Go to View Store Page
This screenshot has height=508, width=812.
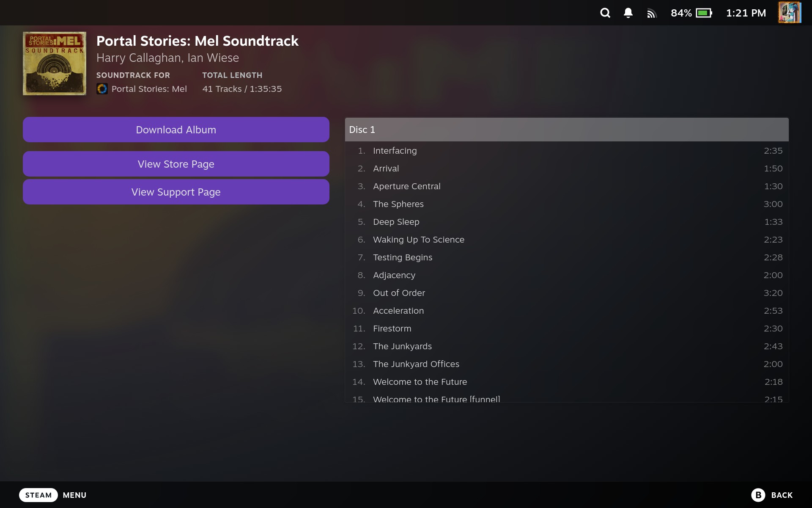(x=176, y=164)
